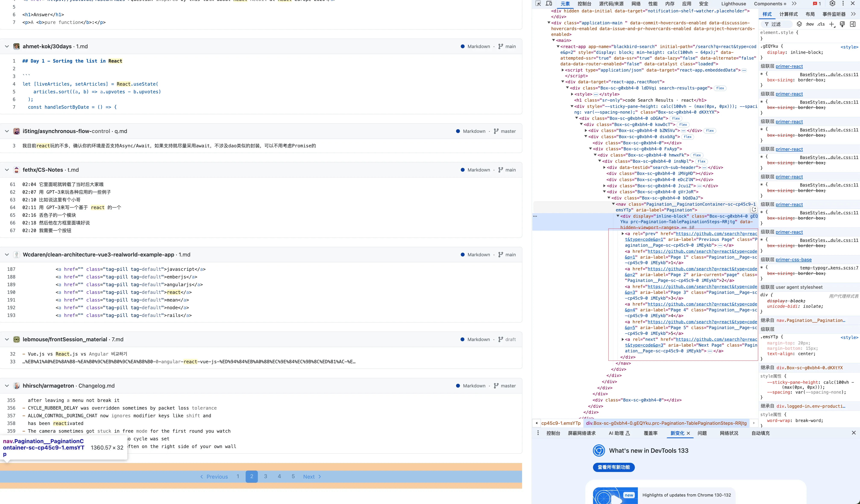
Task: Go to Next results page
Action: [x=312, y=477]
